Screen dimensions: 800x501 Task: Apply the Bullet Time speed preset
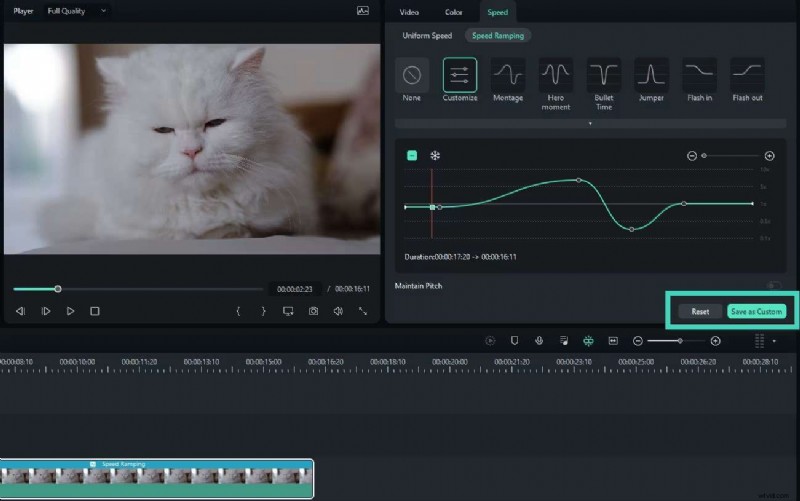(603, 75)
